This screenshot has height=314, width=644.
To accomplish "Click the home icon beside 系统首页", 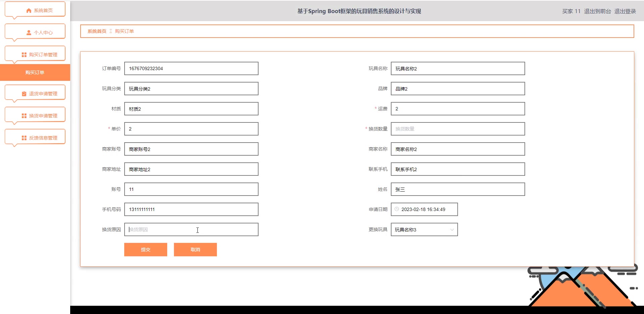I will (x=29, y=11).
